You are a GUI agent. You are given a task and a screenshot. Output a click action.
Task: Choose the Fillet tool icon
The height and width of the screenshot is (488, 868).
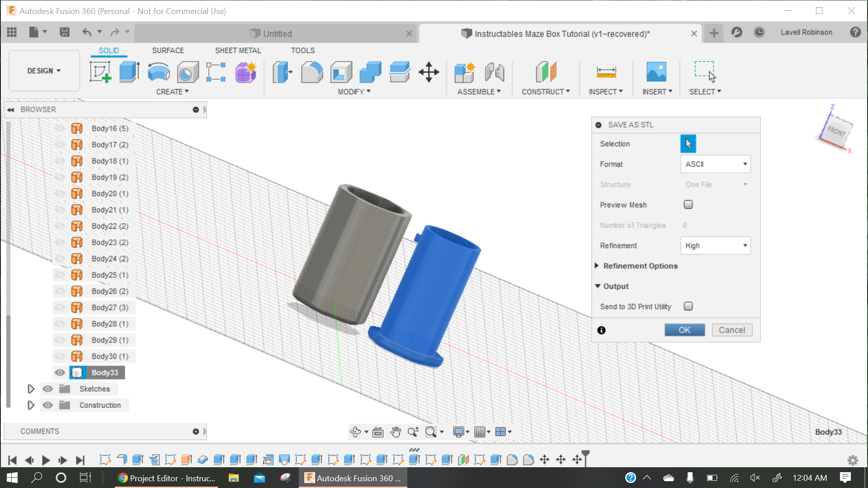pos(312,72)
